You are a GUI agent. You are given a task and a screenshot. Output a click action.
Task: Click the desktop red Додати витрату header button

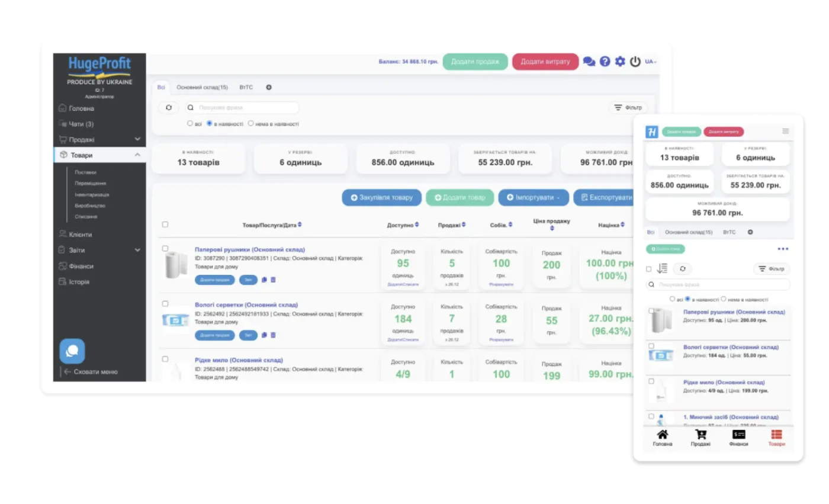tap(545, 62)
